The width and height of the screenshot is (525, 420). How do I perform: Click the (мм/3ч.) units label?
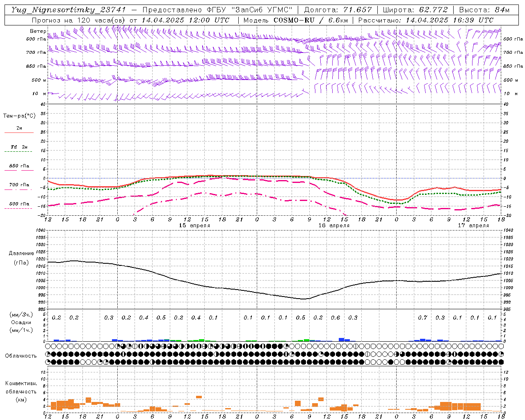click(x=21, y=315)
